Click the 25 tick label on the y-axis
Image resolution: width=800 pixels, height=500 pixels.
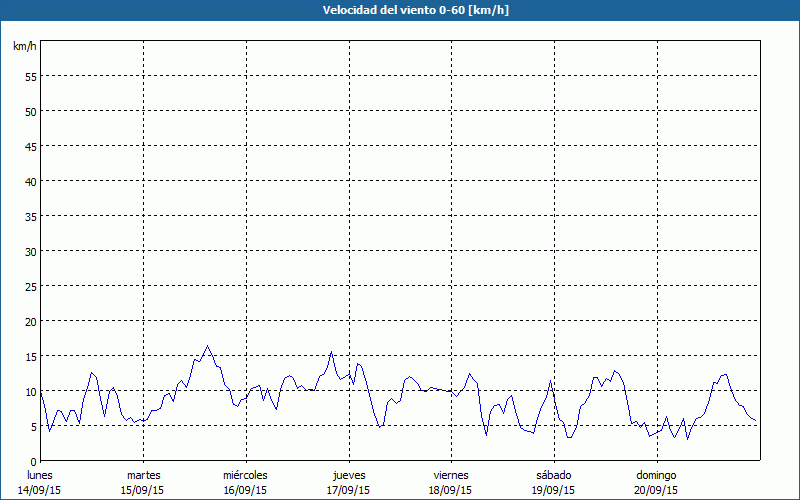(30, 286)
